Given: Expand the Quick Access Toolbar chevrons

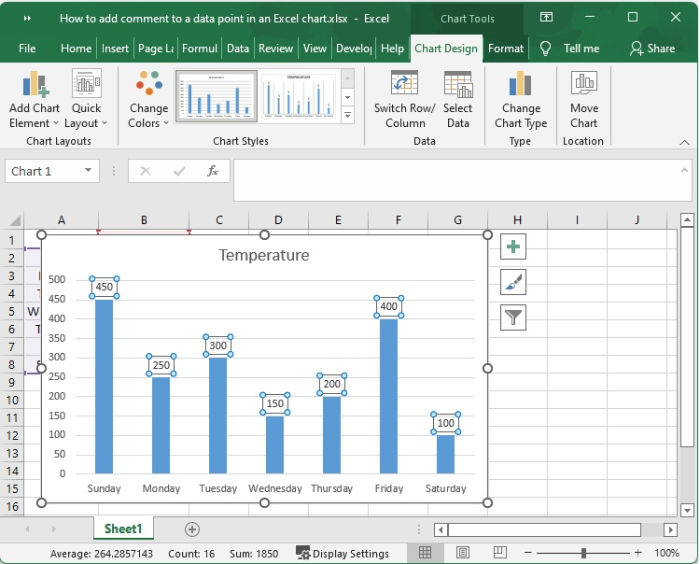Looking at the screenshot, I should coord(27,18).
